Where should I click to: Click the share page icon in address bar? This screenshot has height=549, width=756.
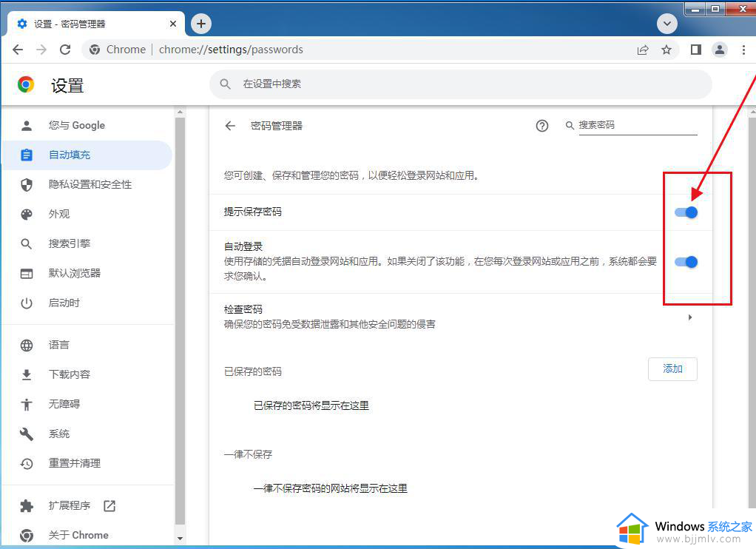click(x=643, y=50)
